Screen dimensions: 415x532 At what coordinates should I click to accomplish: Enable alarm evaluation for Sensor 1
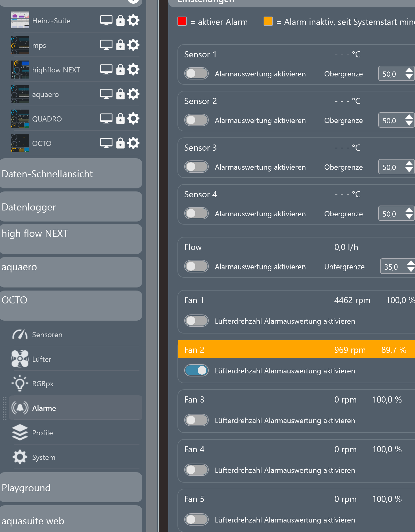196,74
